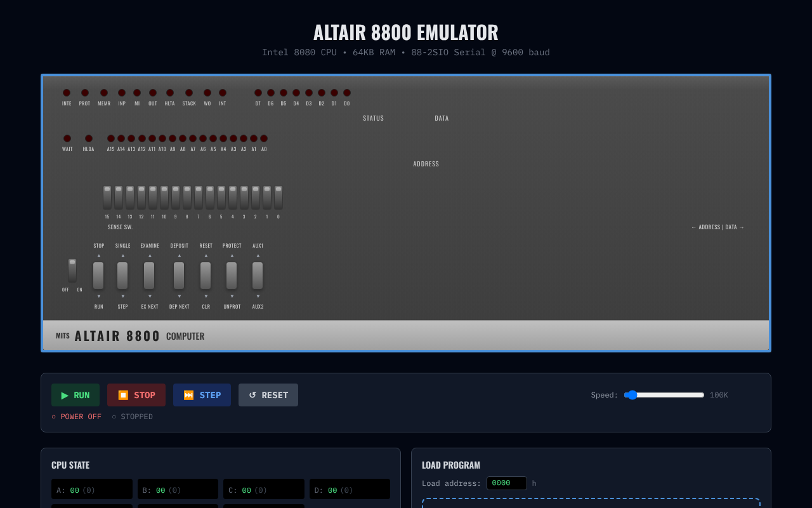Click the A8 address LED
The width and height of the screenshot is (812, 508).
click(183, 138)
